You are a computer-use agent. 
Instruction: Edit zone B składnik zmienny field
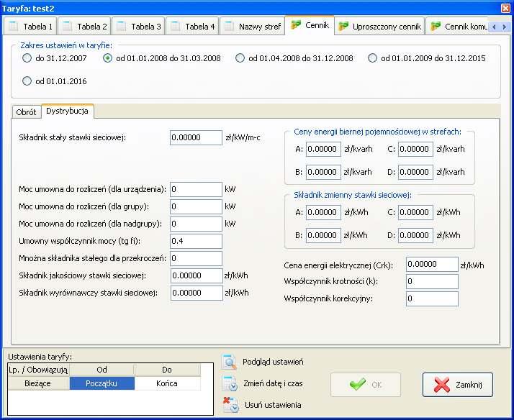323,235
